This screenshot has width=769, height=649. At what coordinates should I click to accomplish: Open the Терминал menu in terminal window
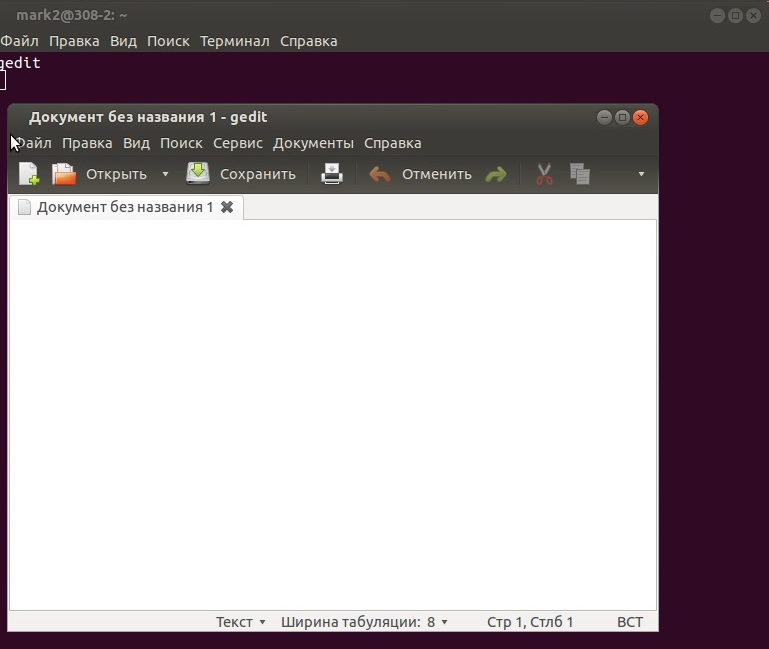(x=234, y=41)
